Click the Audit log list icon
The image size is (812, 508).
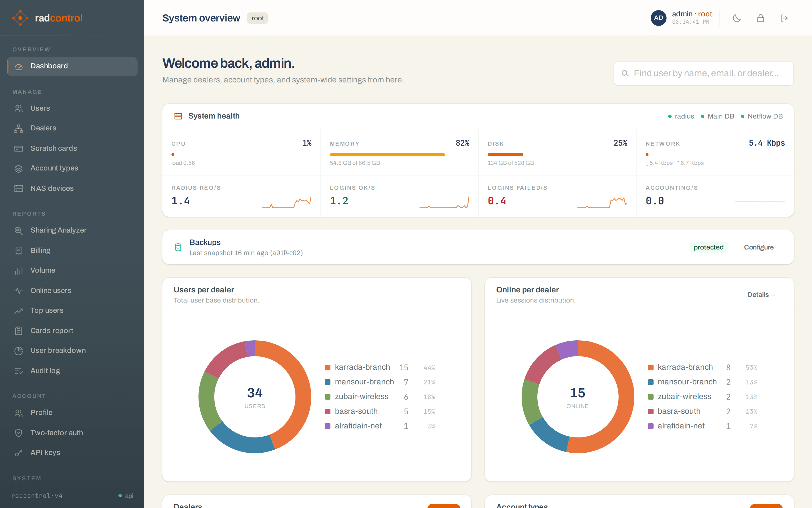tap(19, 371)
